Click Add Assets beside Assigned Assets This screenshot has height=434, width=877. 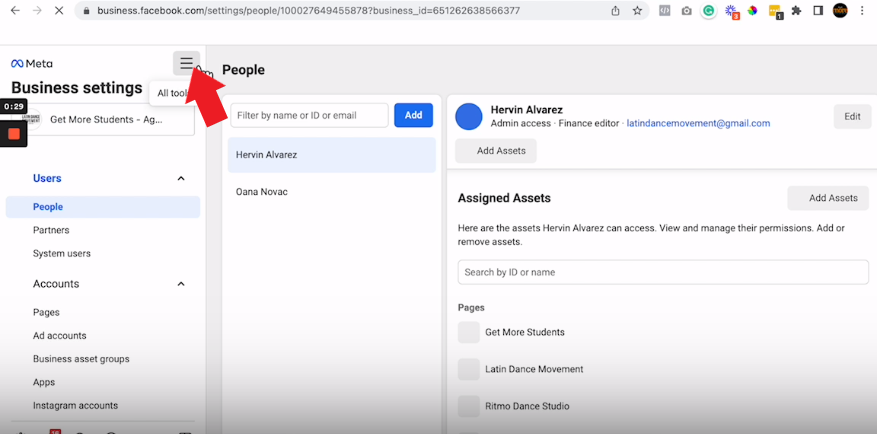click(828, 198)
